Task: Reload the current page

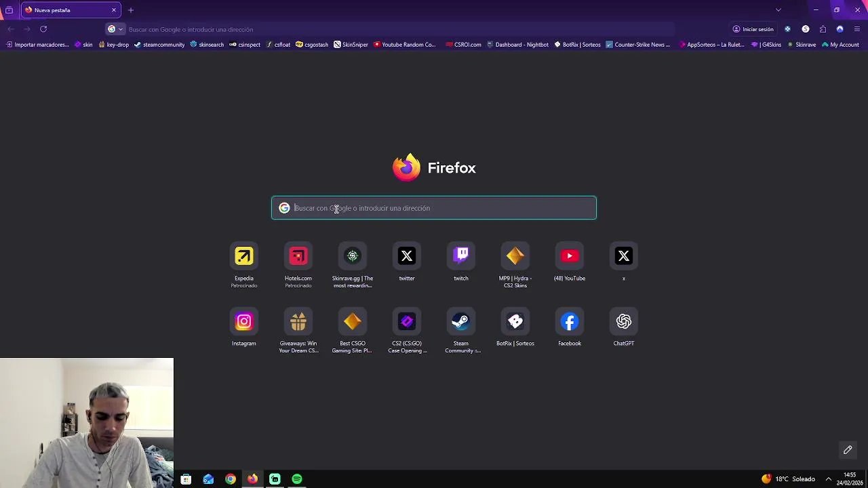Action: point(43,29)
